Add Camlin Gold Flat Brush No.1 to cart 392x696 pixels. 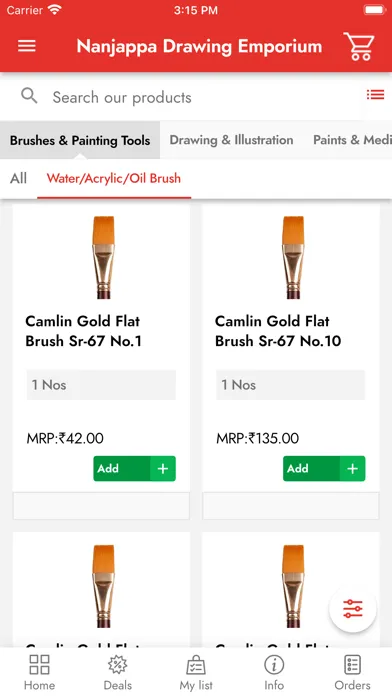pos(135,468)
